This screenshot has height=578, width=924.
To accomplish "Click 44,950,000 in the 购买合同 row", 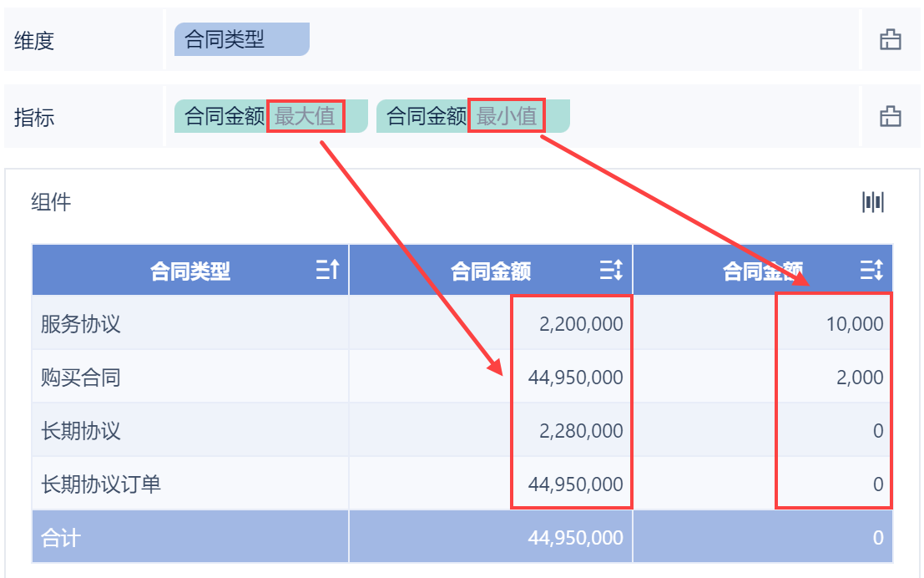I will pos(576,378).
